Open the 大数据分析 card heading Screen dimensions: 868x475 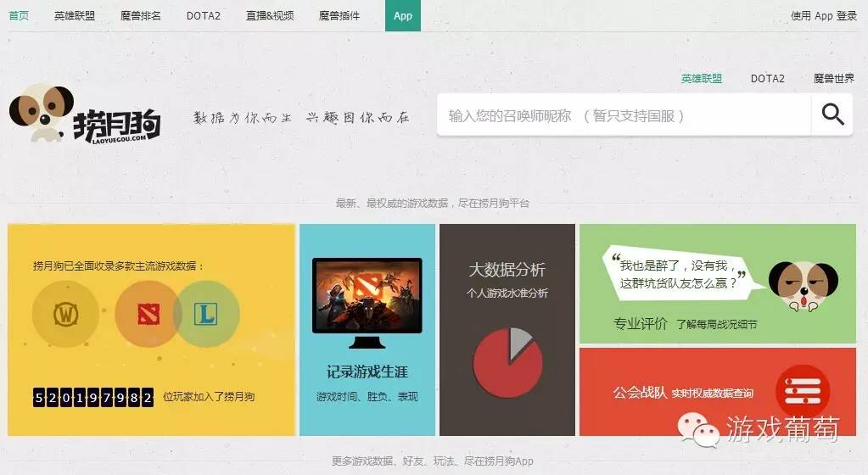(x=507, y=271)
